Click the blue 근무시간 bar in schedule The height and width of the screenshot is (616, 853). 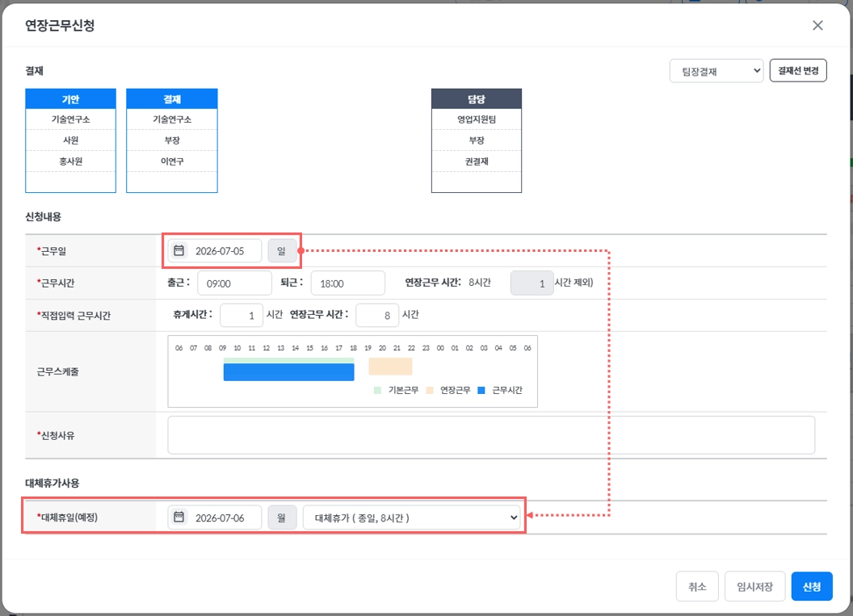tap(289, 372)
